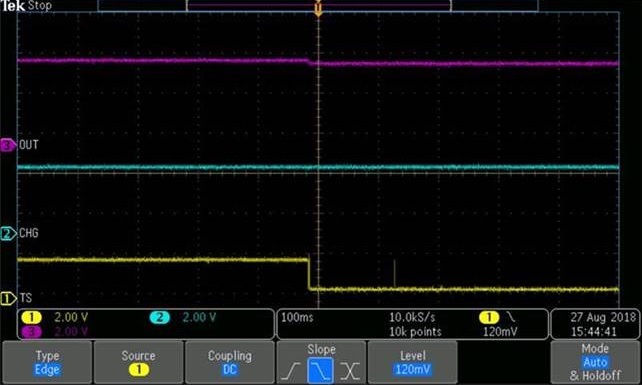Select the falling edge slope icon
This screenshot has width=642, height=385.
tap(320, 371)
